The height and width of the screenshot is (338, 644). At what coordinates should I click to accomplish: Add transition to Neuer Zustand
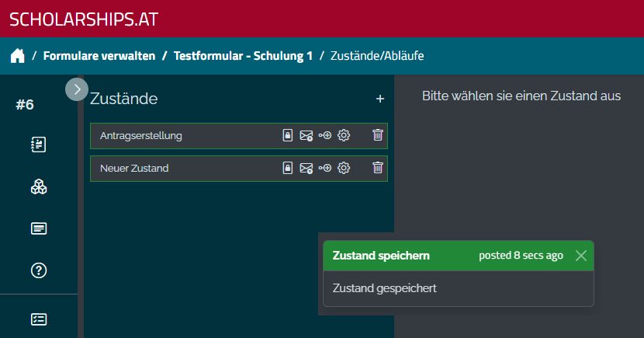click(x=325, y=168)
